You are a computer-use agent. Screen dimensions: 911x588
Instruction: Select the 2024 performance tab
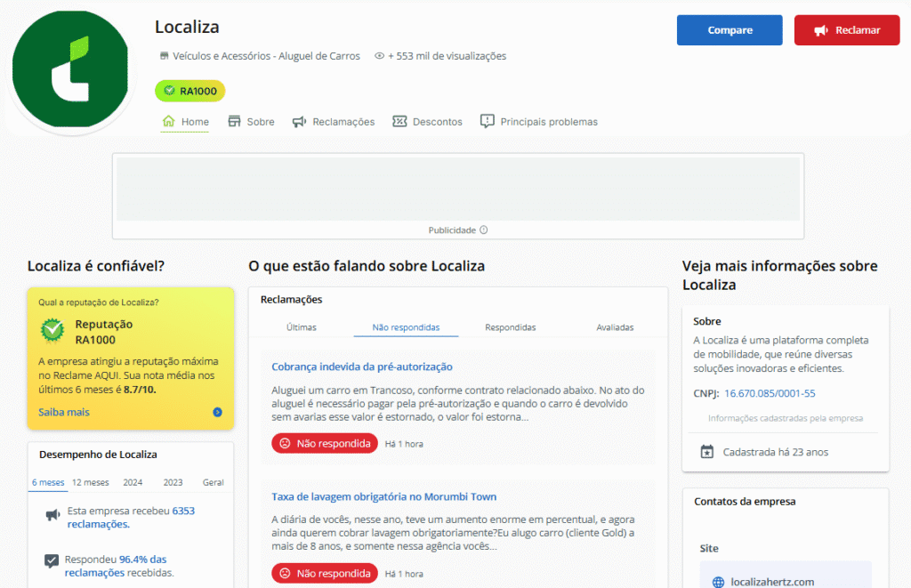tap(133, 482)
